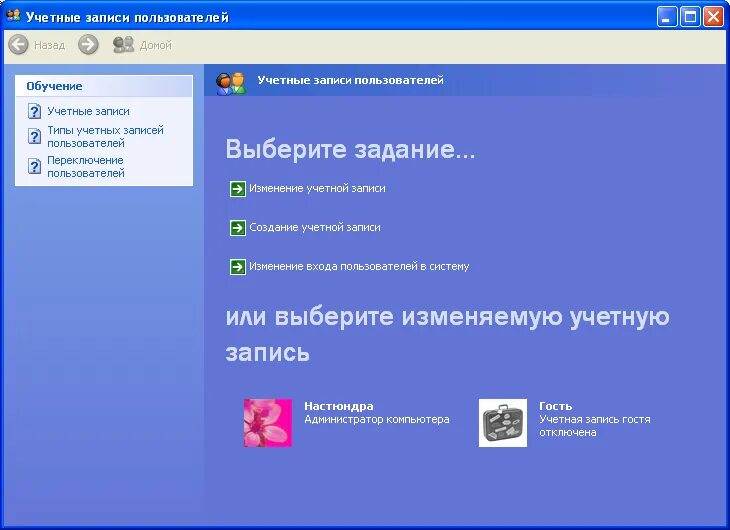This screenshot has height=530, width=730.
Task: Choose Изменение учетной записи task
Action: 317,188
